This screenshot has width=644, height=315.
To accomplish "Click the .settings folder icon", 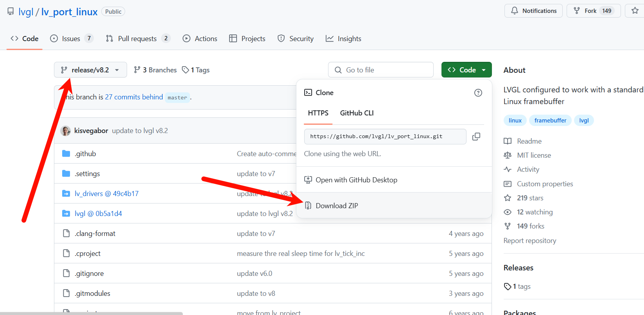I will click(x=66, y=173).
